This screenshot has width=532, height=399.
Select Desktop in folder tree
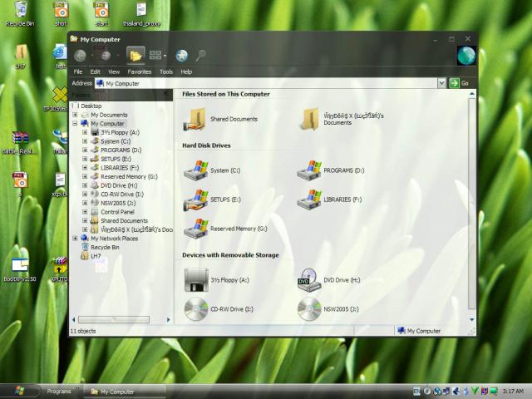[87, 106]
